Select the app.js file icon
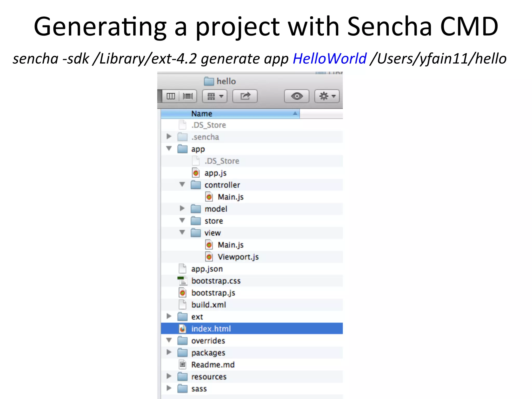The image size is (532, 399). [196, 173]
